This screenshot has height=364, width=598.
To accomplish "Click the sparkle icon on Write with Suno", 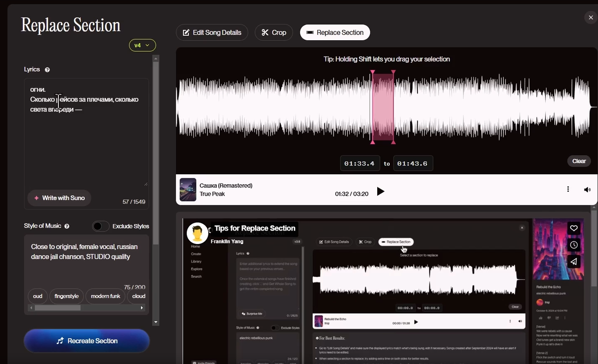I will pos(36,198).
